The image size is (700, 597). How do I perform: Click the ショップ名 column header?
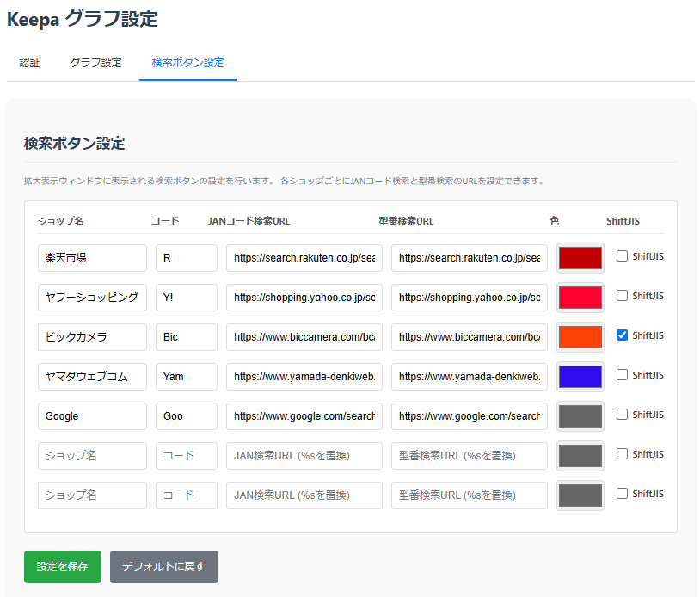tap(61, 221)
